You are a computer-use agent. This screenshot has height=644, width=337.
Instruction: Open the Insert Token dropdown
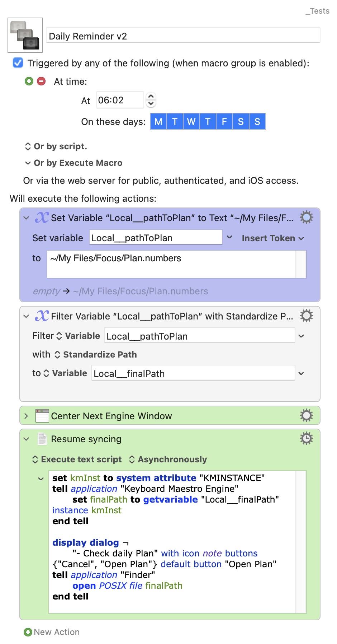click(272, 238)
